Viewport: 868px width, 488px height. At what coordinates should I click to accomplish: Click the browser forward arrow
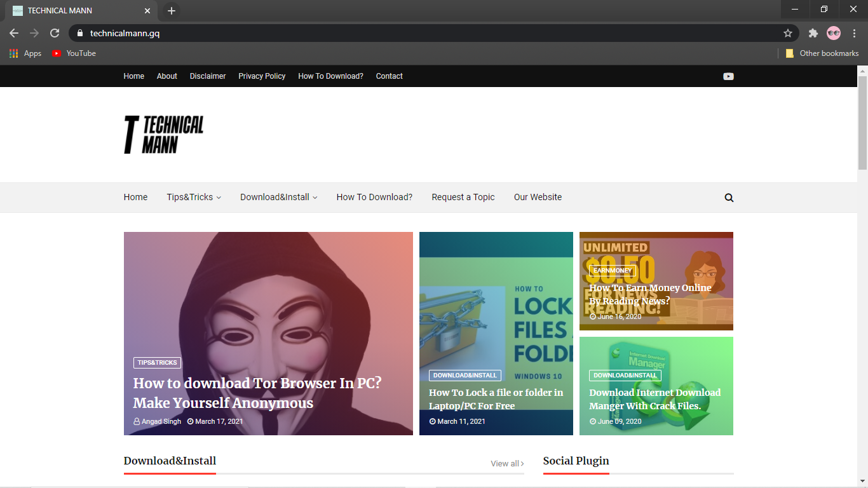34,33
